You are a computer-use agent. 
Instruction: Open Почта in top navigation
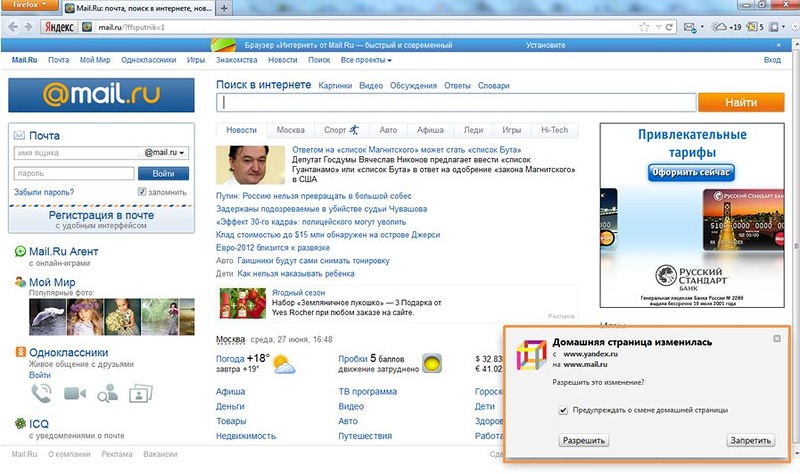tap(58, 60)
